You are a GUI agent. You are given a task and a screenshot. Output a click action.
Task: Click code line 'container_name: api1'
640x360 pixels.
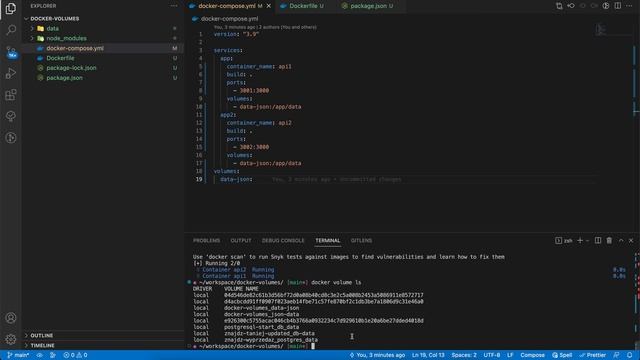[x=259, y=67]
